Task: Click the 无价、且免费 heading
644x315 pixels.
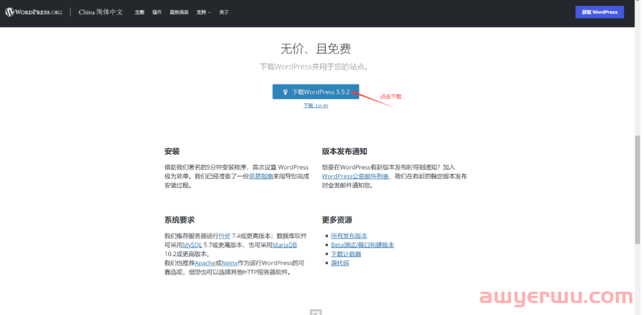Action: click(316, 50)
